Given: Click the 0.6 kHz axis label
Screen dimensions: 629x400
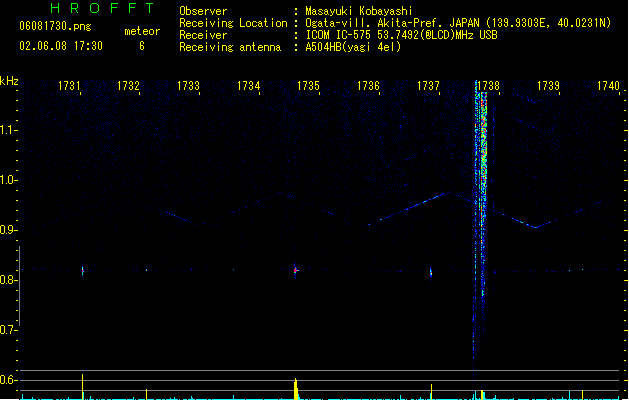Looking at the screenshot, I should coord(7,380).
